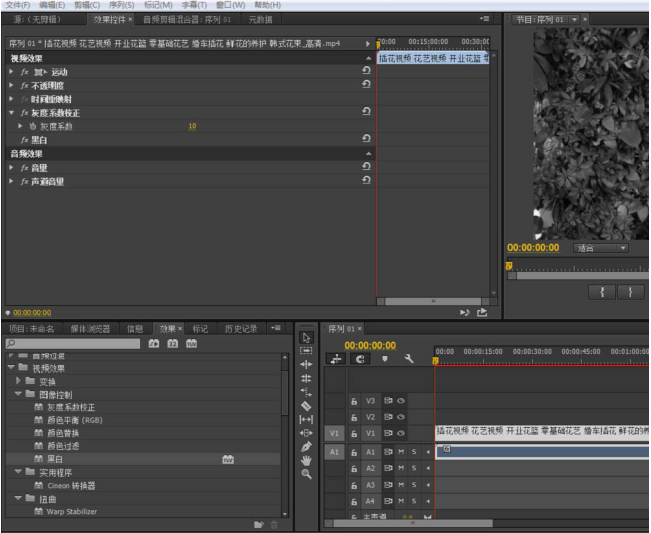Select the Zoom magnifier tool
This screenshot has height=533, width=651.
(x=306, y=473)
